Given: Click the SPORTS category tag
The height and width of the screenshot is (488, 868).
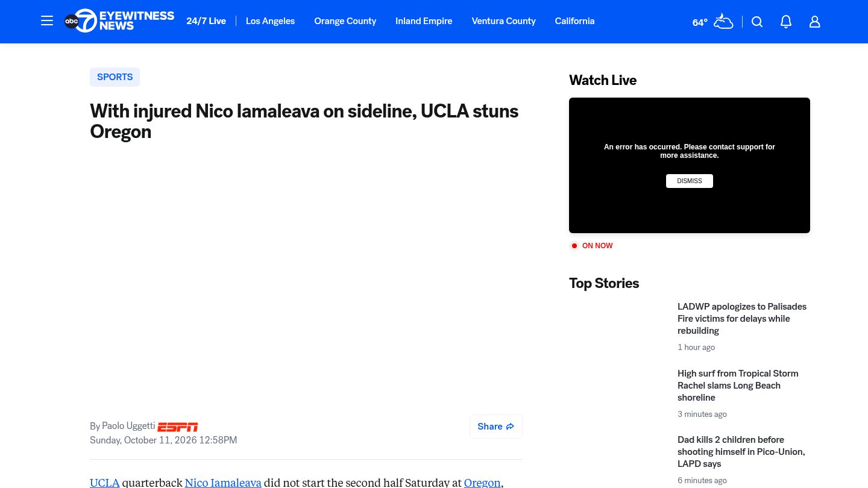Looking at the screenshot, I should click(115, 77).
